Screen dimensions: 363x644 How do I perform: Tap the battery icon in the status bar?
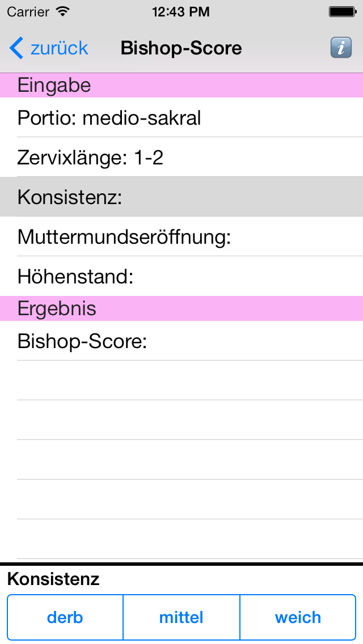[343, 10]
